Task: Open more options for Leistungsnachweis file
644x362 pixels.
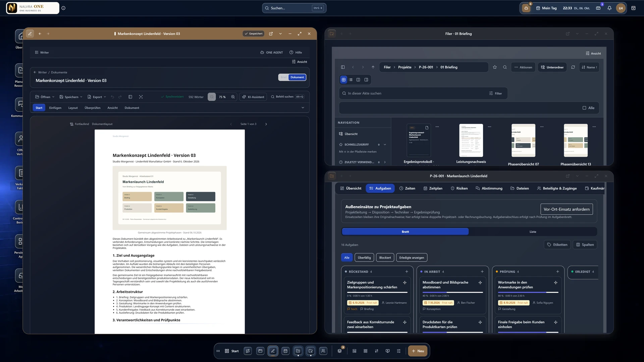Action: 489,127
